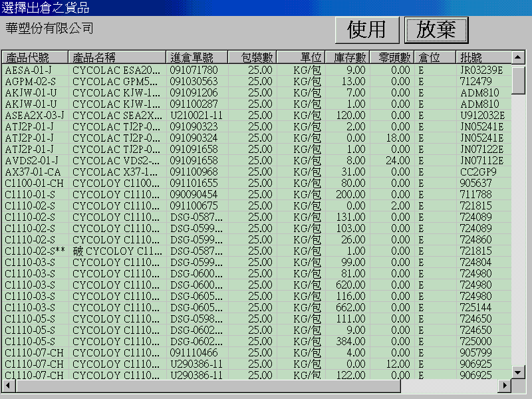The height and width of the screenshot is (399, 532).
Task: Click company name 華塑份有限公司
Action: click(x=49, y=28)
